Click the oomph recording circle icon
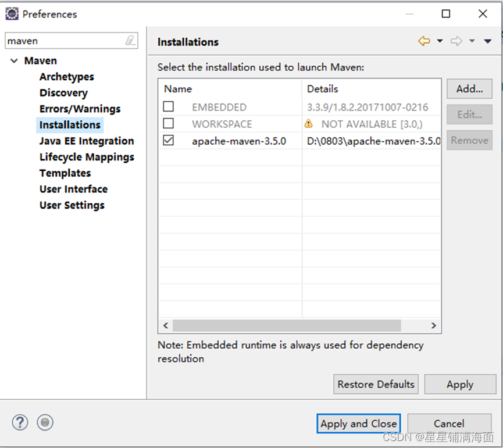Screen dimensions: 503x448 (45, 422)
